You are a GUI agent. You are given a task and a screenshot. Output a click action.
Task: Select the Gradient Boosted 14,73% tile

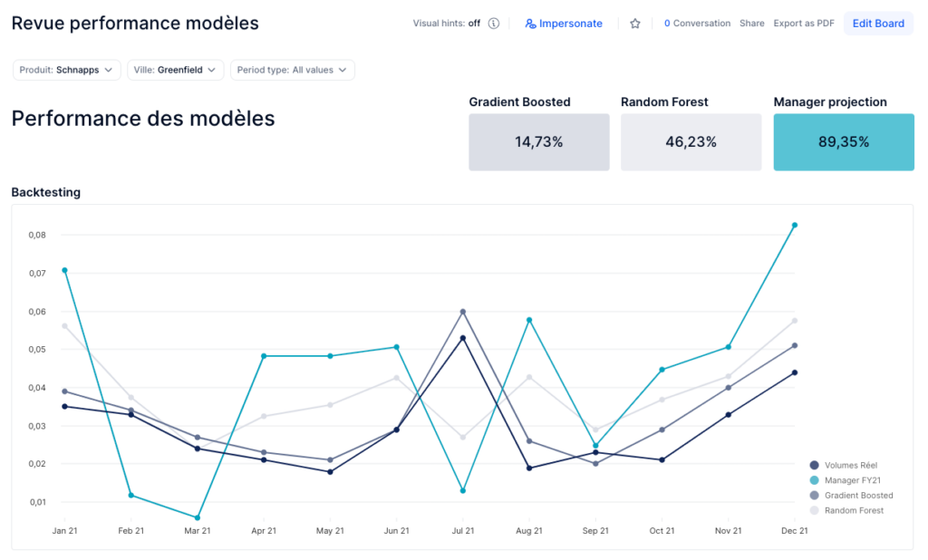[538, 142]
